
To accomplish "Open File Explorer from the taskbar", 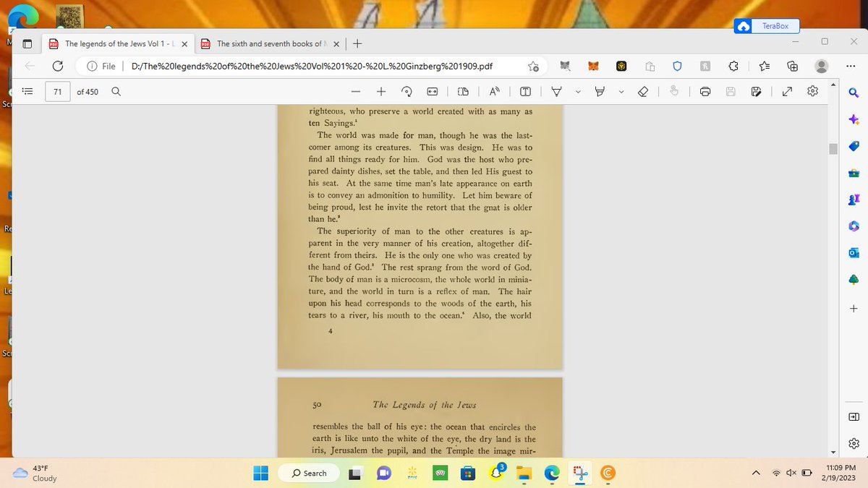I will 524,473.
